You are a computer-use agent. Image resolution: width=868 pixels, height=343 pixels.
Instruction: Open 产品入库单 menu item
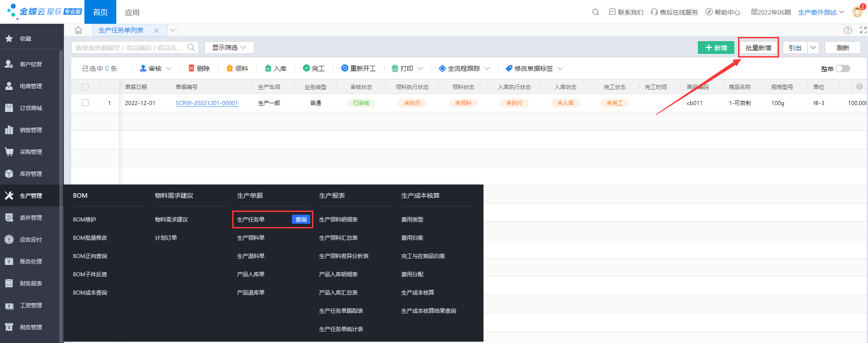pos(251,274)
